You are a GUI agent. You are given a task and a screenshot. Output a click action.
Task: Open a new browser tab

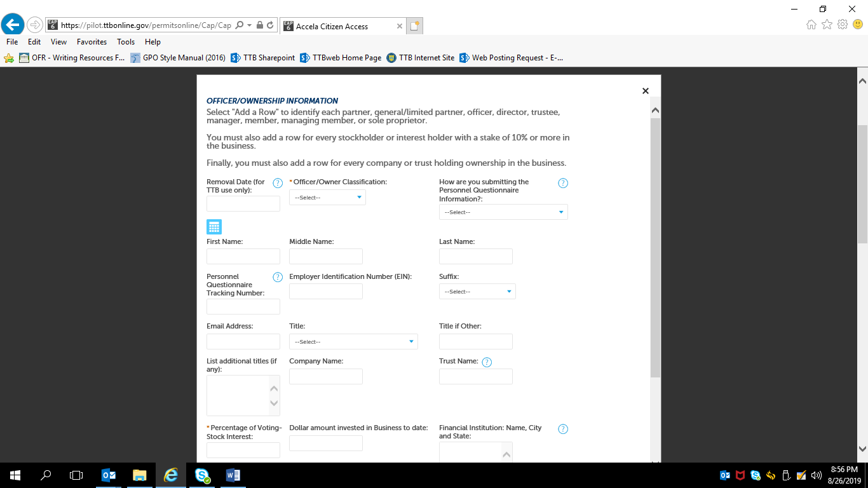(x=415, y=26)
